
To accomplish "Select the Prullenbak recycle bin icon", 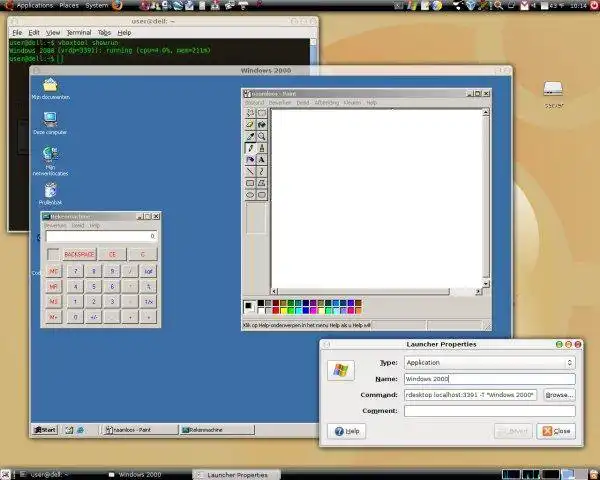I will (51, 194).
